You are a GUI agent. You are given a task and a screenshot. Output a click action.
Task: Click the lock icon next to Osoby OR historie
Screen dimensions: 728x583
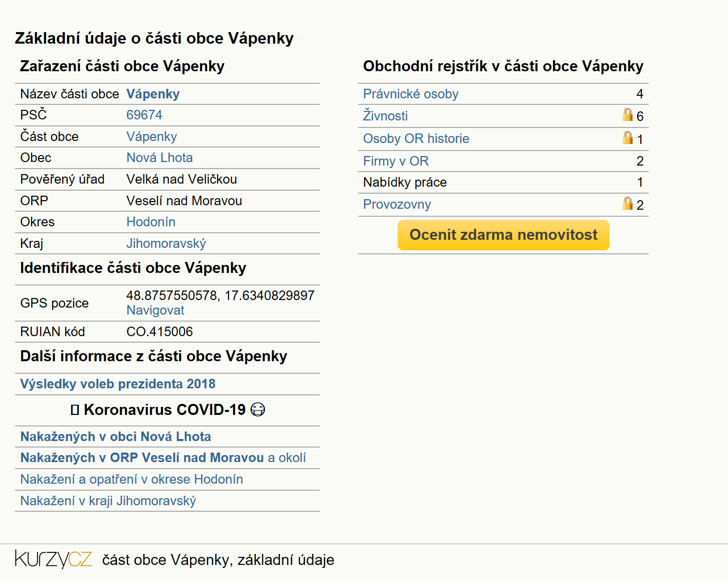click(x=627, y=137)
